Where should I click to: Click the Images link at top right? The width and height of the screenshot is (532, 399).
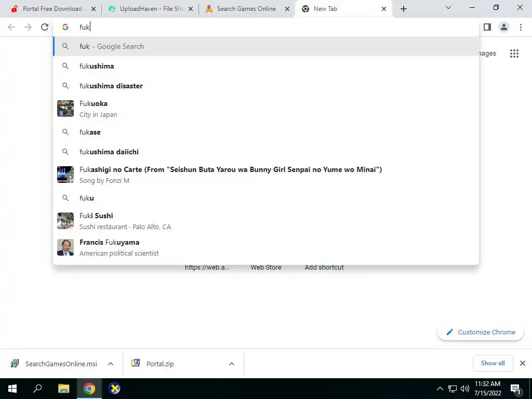click(487, 54)
